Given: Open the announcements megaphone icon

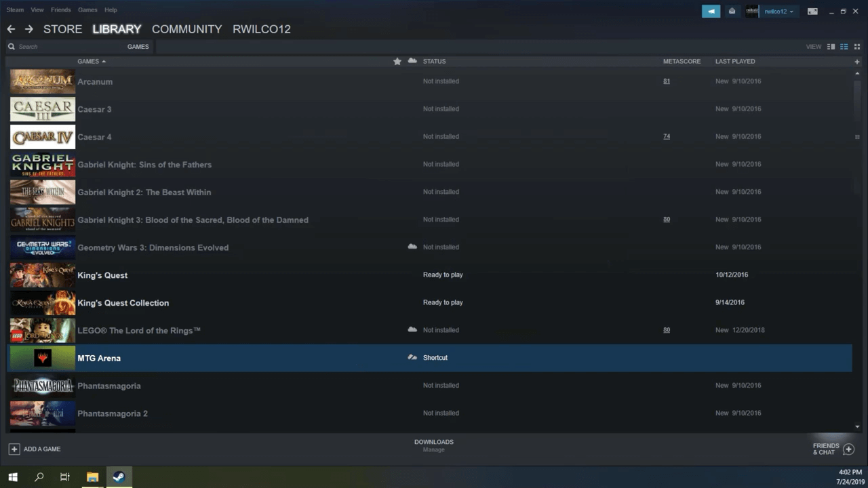Looking at the screenshot, I should [711, 11].
